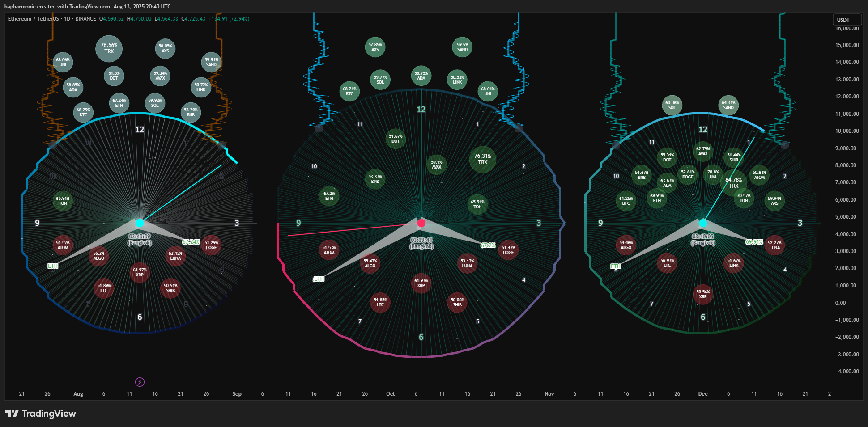Select the 70.8% UNI bubble
The height and width of the screenshot is (427, 868).
[x=713, y=174]
